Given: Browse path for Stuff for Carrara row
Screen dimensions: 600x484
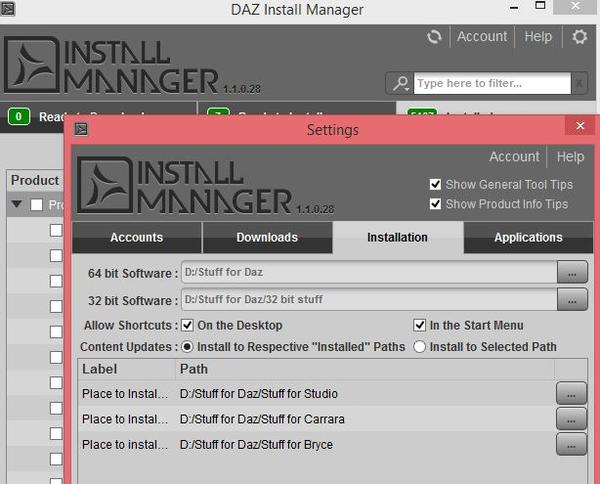Looking at the screenshot, I should tap(571, 419).
